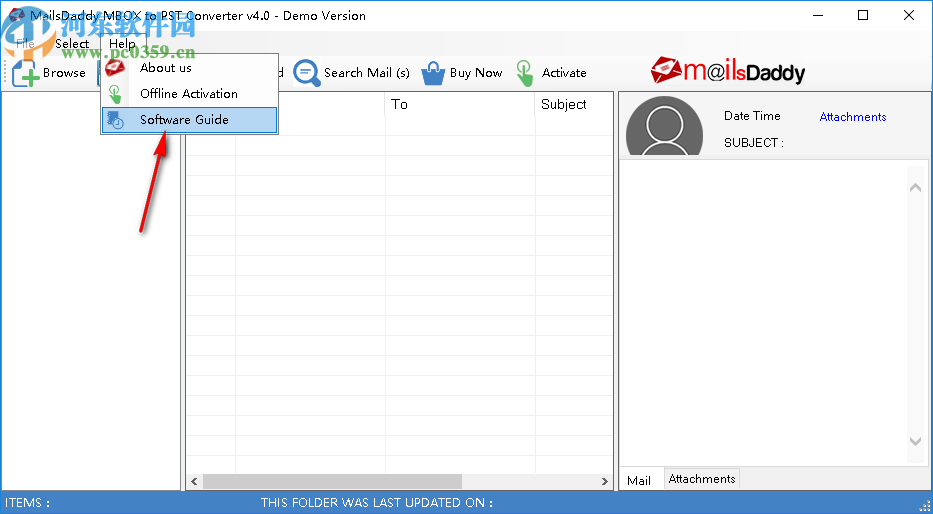Click the SUBJECT : label
Image resolution: width=933 pixels, height=514 pixels.
[x=754, y=143]
